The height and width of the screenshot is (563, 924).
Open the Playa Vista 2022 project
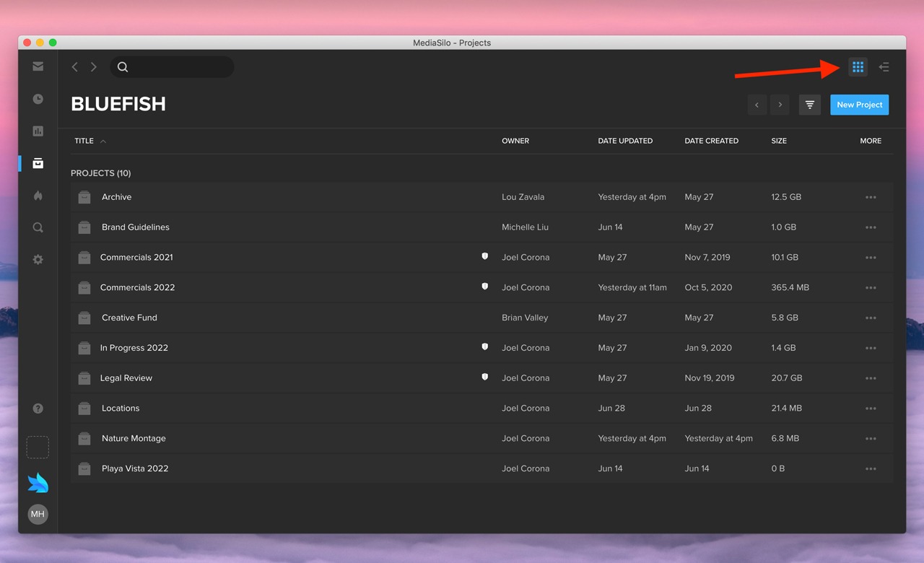(135, 469)
